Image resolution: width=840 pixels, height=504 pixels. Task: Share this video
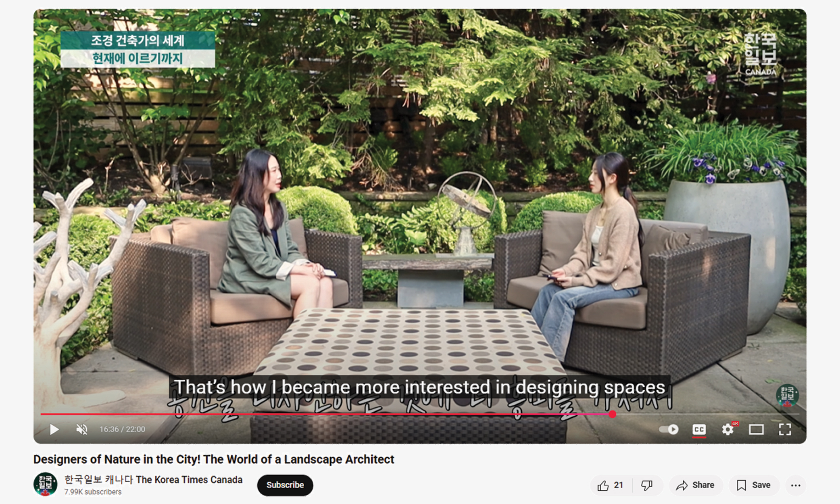pos(696,485)
